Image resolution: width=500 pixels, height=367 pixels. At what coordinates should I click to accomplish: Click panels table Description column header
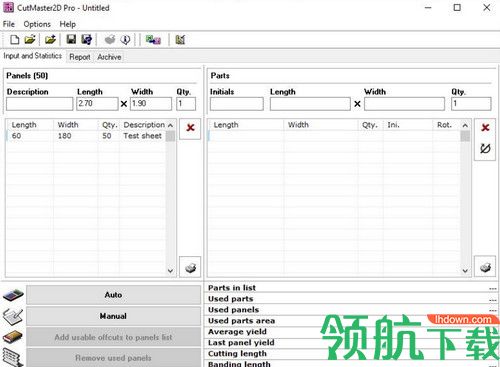143,125
